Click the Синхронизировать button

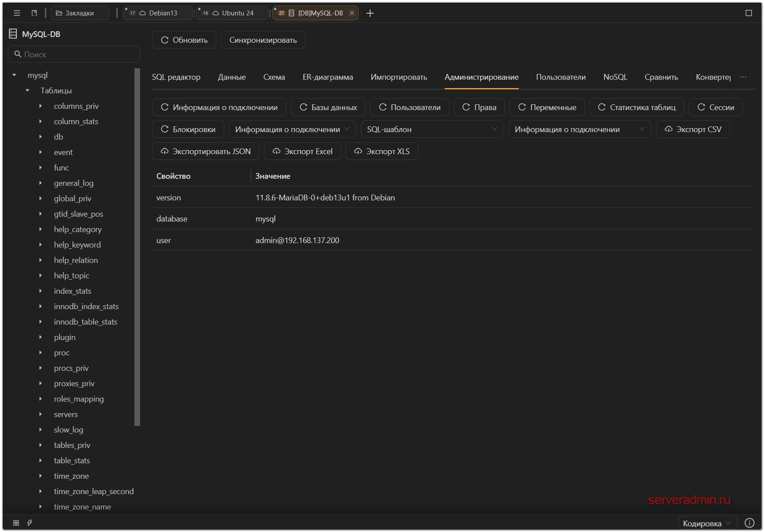coord(263,40)
